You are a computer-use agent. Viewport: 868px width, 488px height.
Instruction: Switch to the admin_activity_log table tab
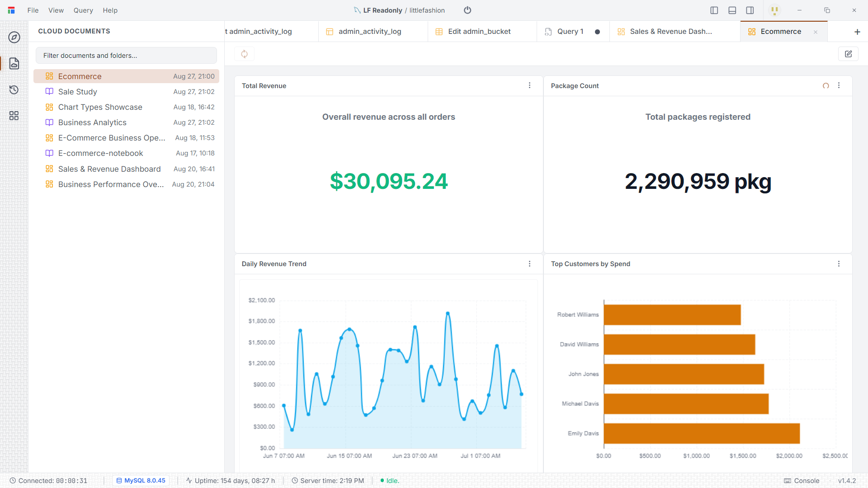(x=373, y=32)
